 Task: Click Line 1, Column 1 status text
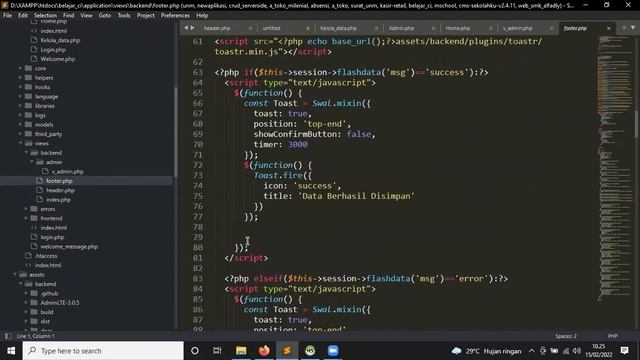coord(36,336)
